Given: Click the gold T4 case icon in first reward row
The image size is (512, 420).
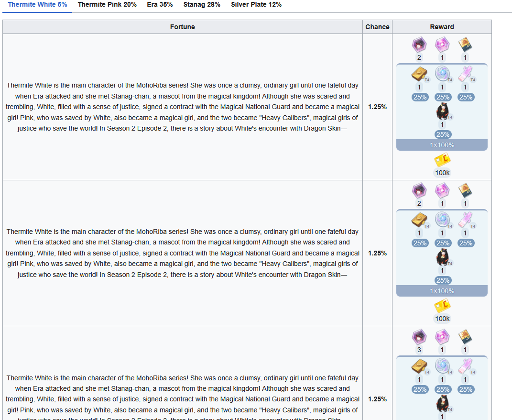Looking at the screenshot, I should (419, 74).
